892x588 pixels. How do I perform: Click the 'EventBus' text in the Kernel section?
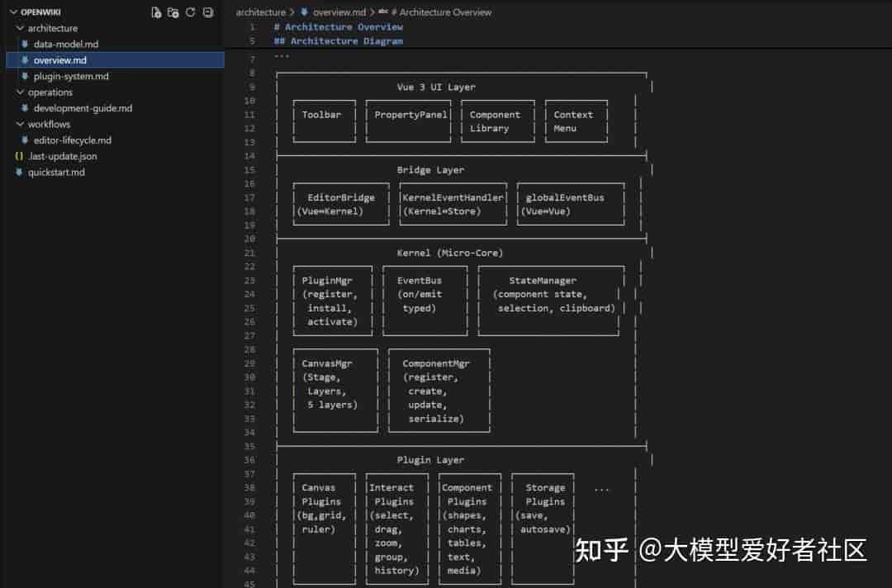click(x=420, y=280)
